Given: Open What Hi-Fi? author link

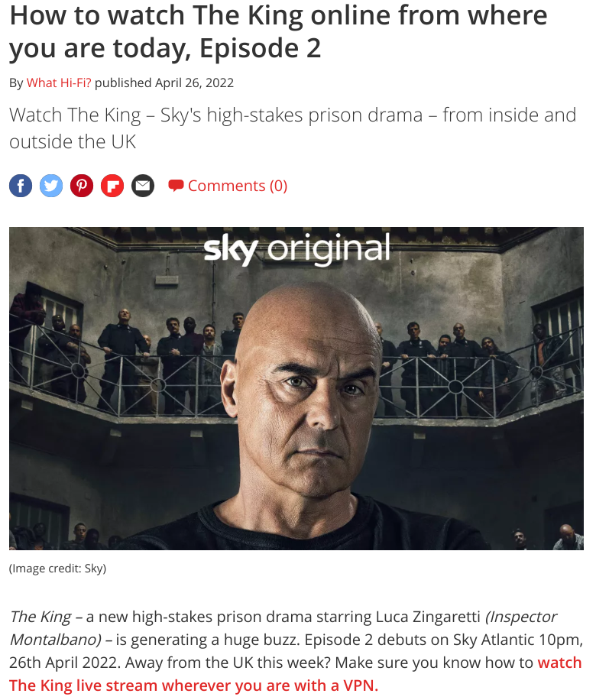Looking at the screenshot, I should tap(59, 83).
